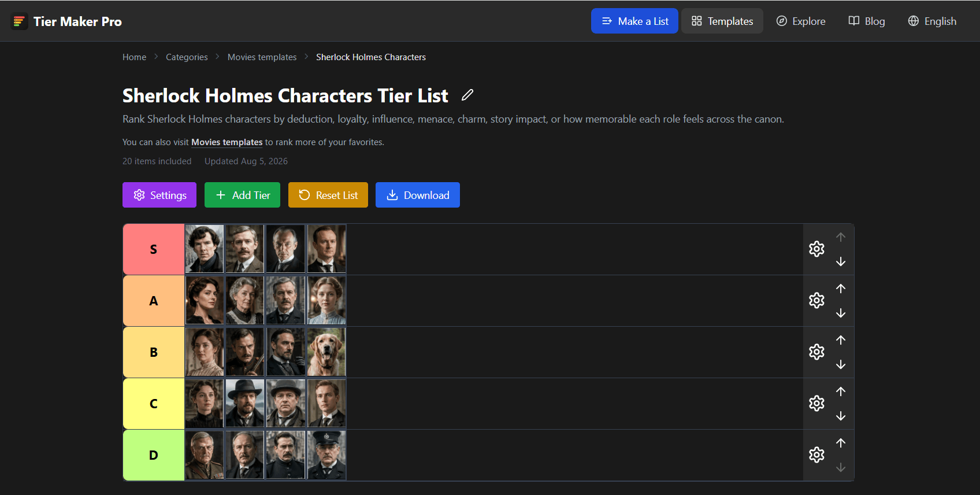This screenshot has width=980, height=495.
Task: Click the orange A tier label
Action: 154,301
